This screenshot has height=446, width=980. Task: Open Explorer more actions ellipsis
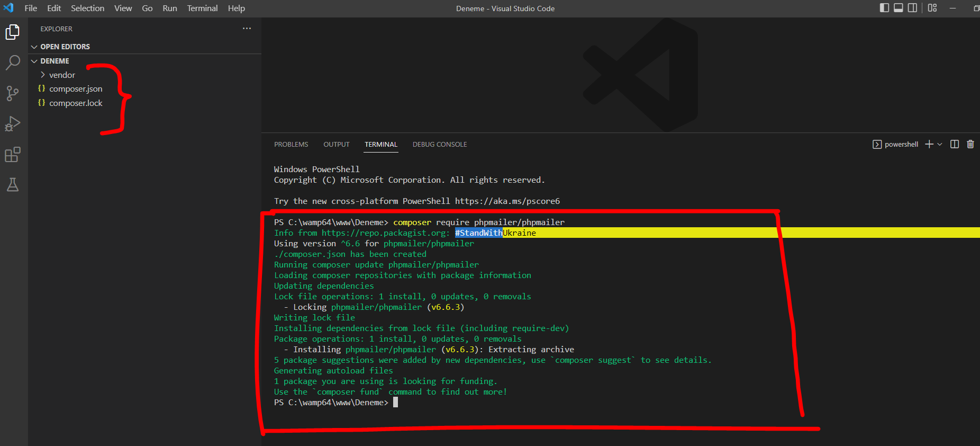pyautogui.click(x=247, y=29)
